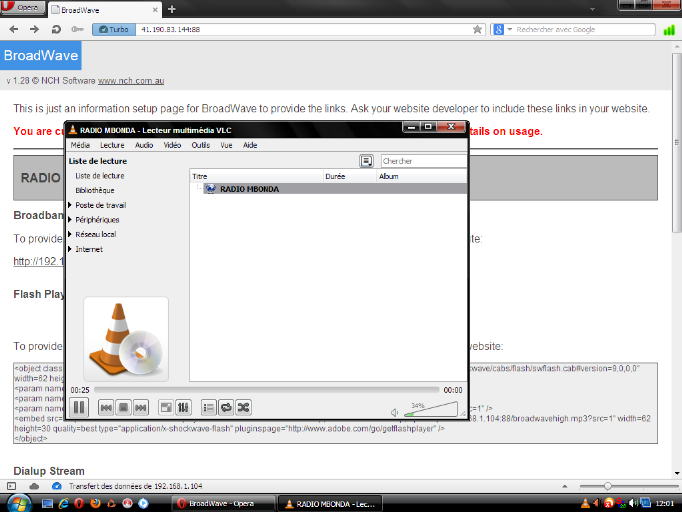Click Opera Turbo status bar icon
This screenshot has height=512, width=682.
[57, 486]
